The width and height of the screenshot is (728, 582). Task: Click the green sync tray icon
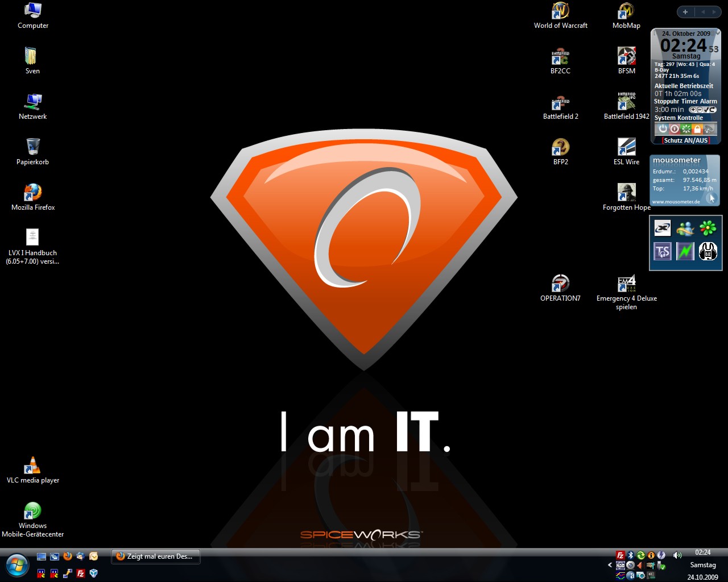pyautogui.click(x=641, y=555)
